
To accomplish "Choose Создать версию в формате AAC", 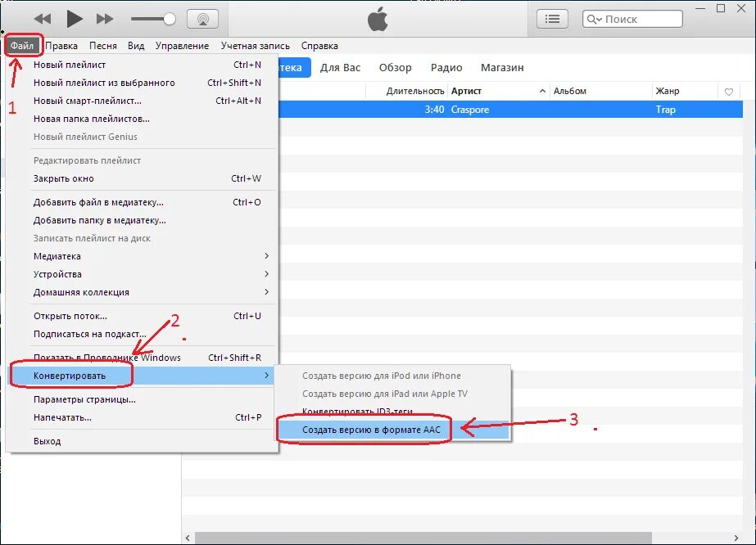I will pyautogui.click(x=393, y=430).
